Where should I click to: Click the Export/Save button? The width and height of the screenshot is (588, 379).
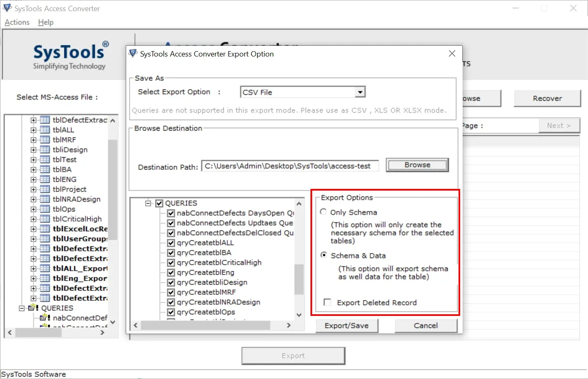tap(347, 325)
